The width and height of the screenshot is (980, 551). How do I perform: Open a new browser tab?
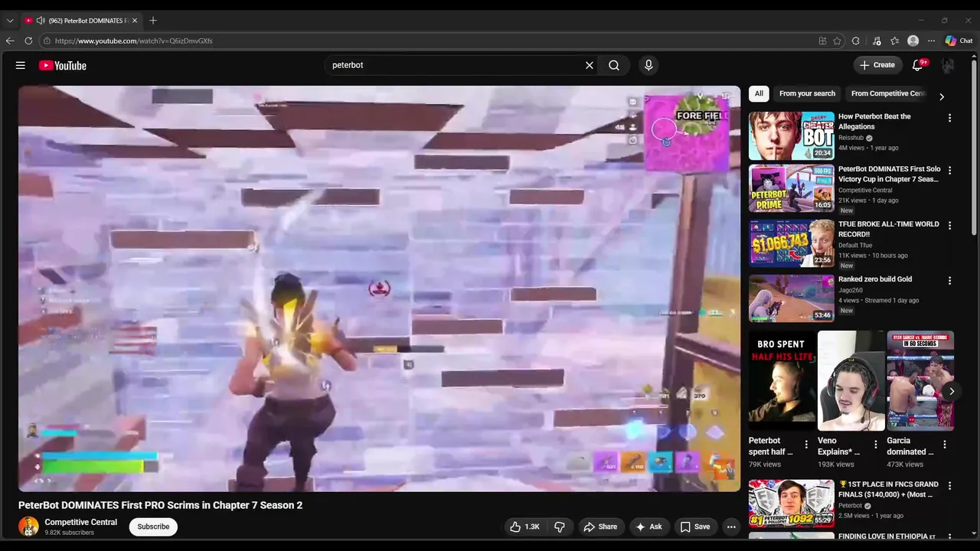click(153, 21)
